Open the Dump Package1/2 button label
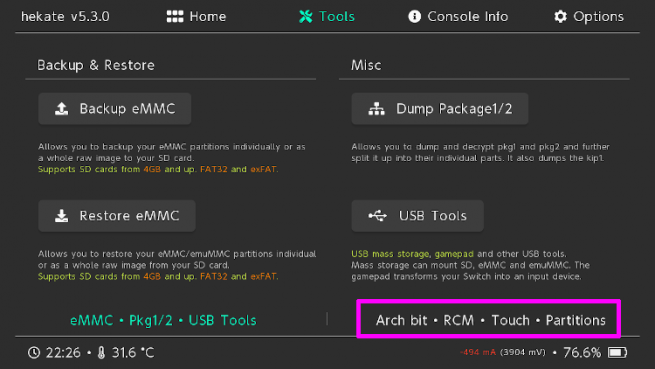 tap(454, 109)
